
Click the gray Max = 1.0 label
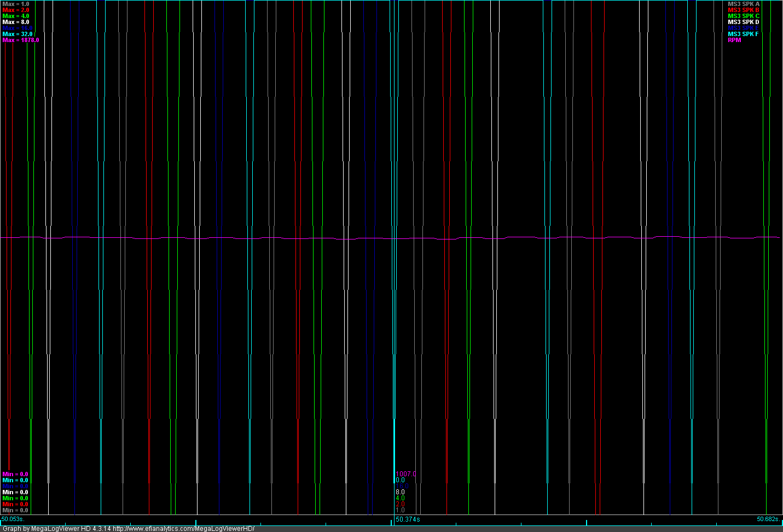(x=16, y=4)
